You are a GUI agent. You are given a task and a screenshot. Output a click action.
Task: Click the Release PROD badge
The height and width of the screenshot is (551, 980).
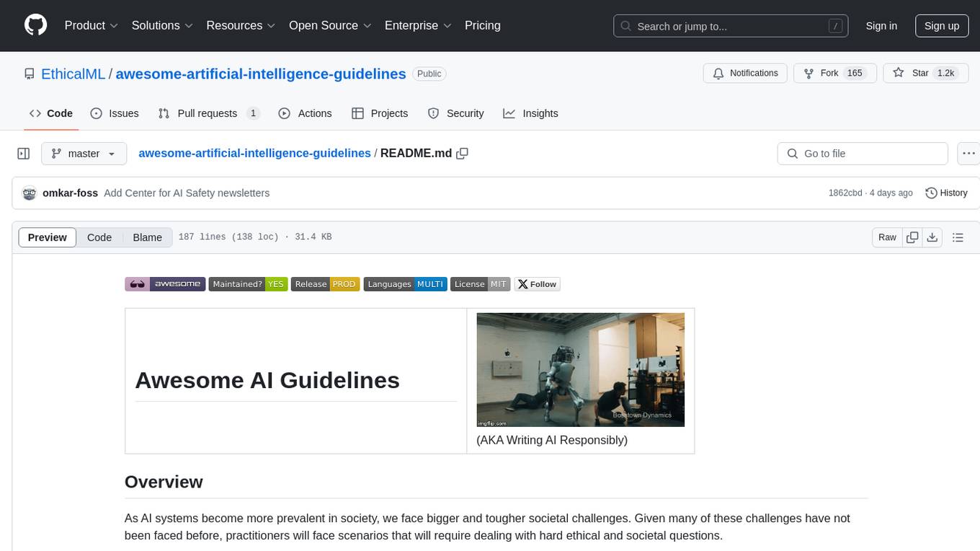[325, 284]
